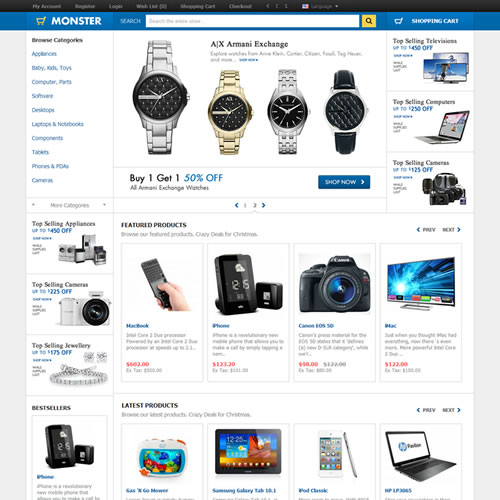Click the SHOP NOW button
The height and width of the screenshot is (500, 500).
click(344, 182)
